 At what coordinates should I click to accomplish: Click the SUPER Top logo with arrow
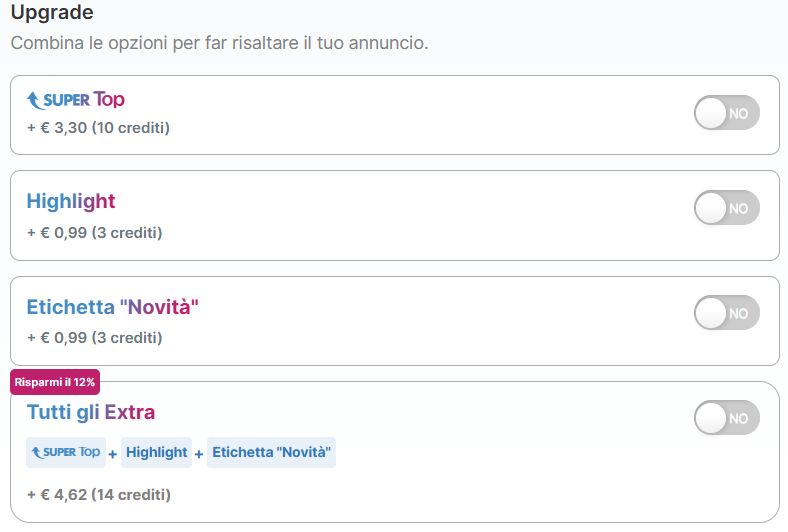[75, 99]
